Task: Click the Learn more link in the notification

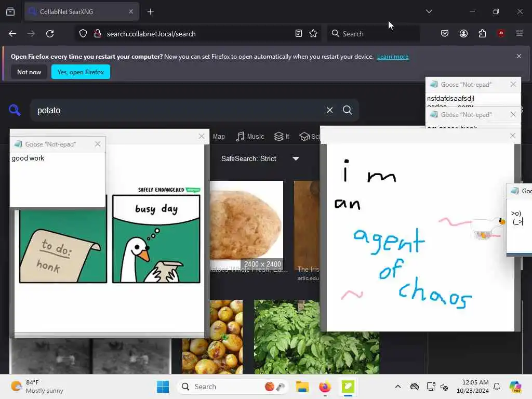Action: (x=393, y=57)
